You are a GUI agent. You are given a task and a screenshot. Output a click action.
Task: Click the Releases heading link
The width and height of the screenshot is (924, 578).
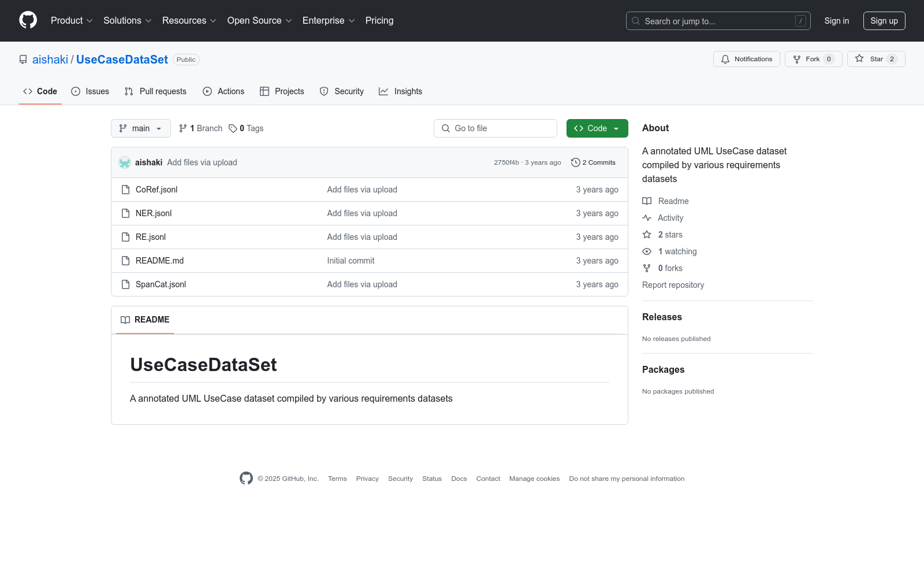(x=662, y=317)
